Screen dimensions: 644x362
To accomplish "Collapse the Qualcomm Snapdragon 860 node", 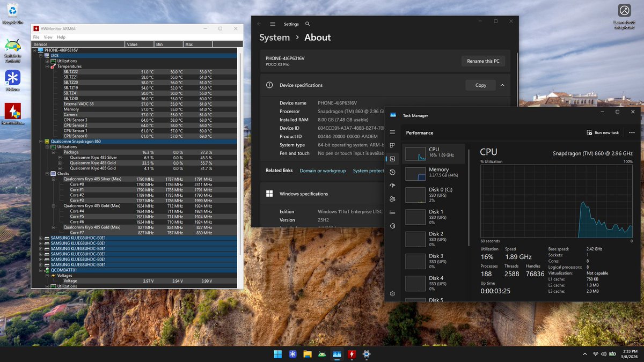I will pyautogui.click(x=41, y=142).
